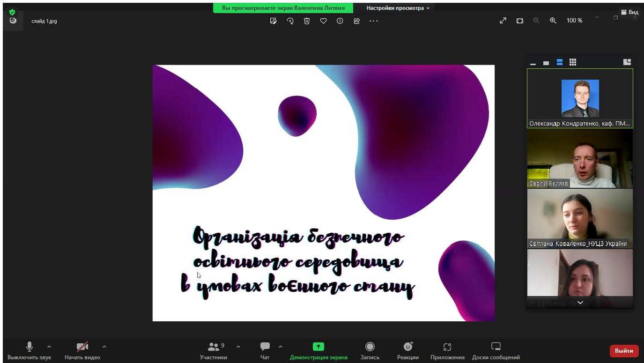Screen dimensions: 644x363
Task: Open Доски сообщений whiteboards
Action: point(496,350)
